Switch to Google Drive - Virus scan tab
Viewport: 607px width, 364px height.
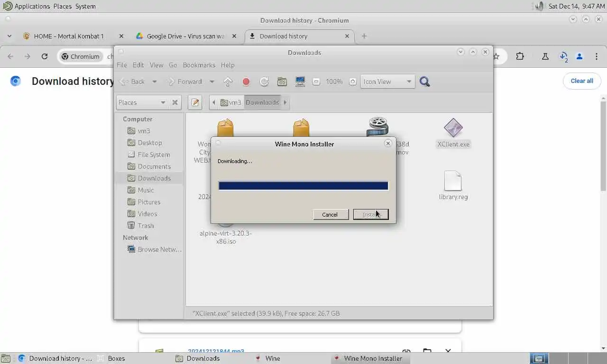[x=185, y=36]
